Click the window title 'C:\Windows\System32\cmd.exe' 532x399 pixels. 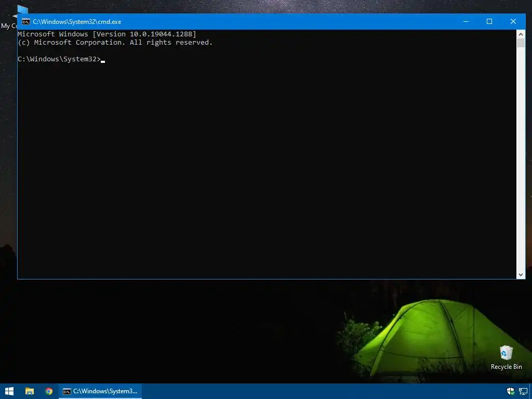pos(77,22)
